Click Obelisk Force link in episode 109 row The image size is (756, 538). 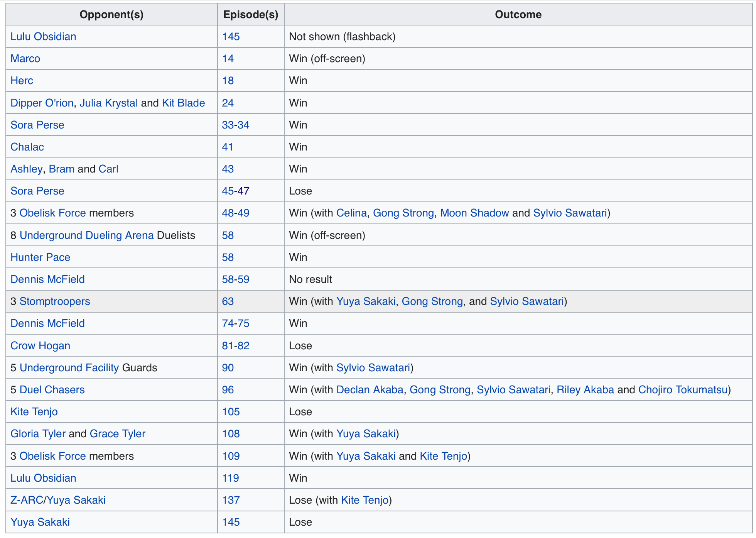(52, 456)
